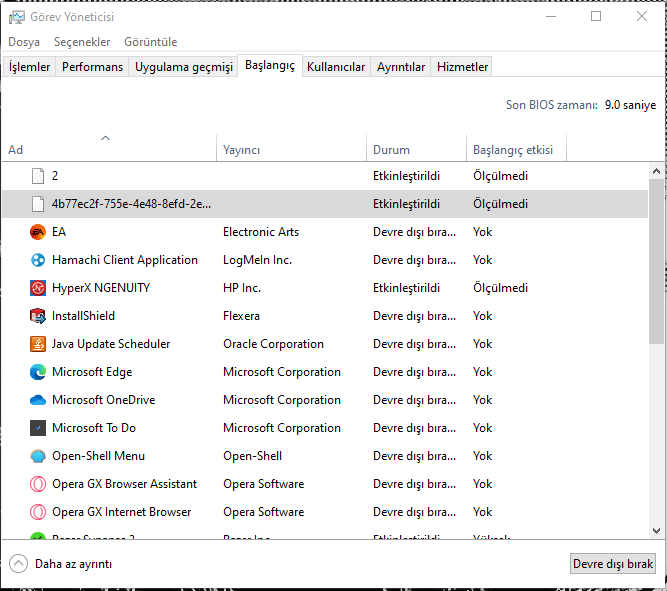Select the Microsoft Edge name text
This screenshot has height=591, width=667.
pyautogui.click(x=92, y=372)
